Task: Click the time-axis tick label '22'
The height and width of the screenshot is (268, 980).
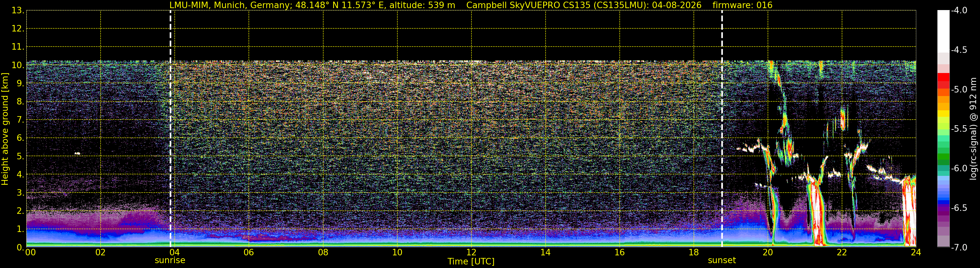Action: tap(842, 252)
